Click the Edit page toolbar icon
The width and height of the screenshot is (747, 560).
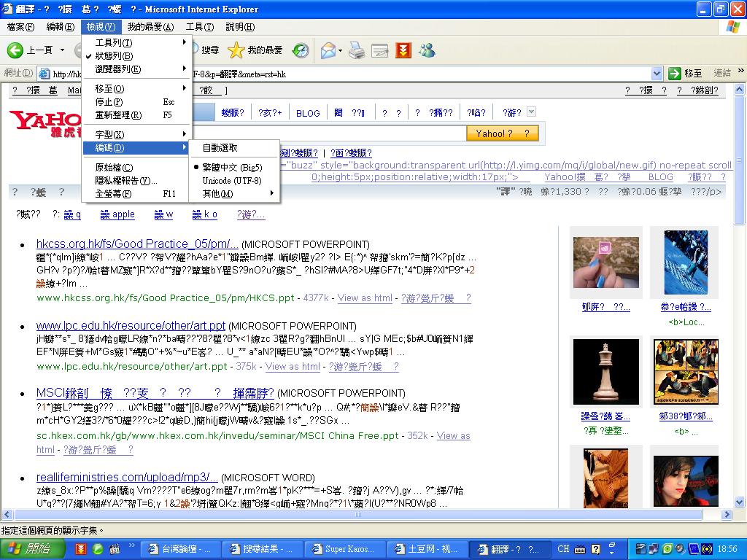(379, 50)
